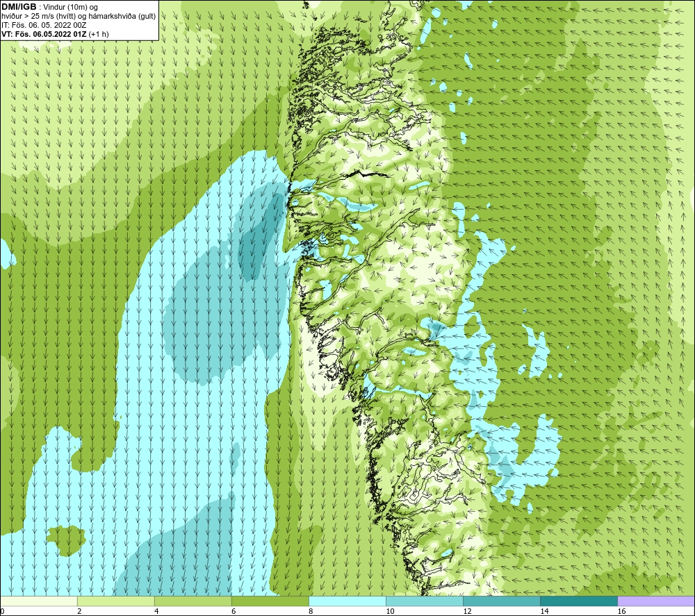Image resolution: width=695 pixels, height=616 pixels.
Task: Click the '8' label on the wind scale
Action: [x=311, y=612]
